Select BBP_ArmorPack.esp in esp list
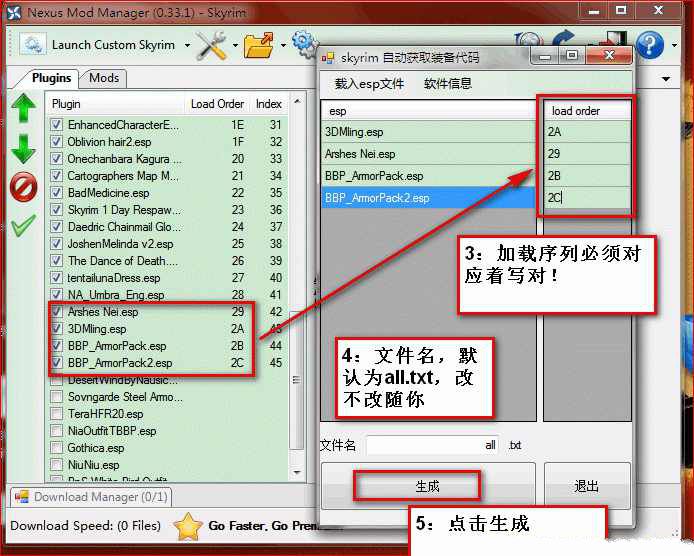Image resolution: width=694 pixels, height=556 pixels. pyautogui.click(x=428, y=176)
